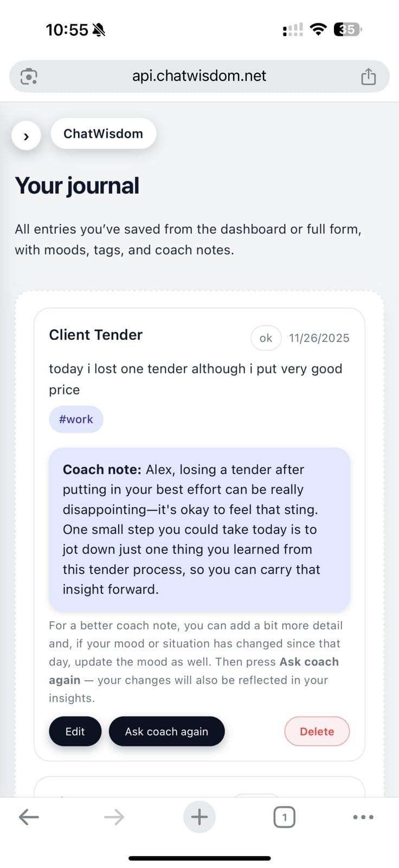Tap the Coach note box
The width and height of the screenshot is (399, 868).
click(x=199, y=529)
